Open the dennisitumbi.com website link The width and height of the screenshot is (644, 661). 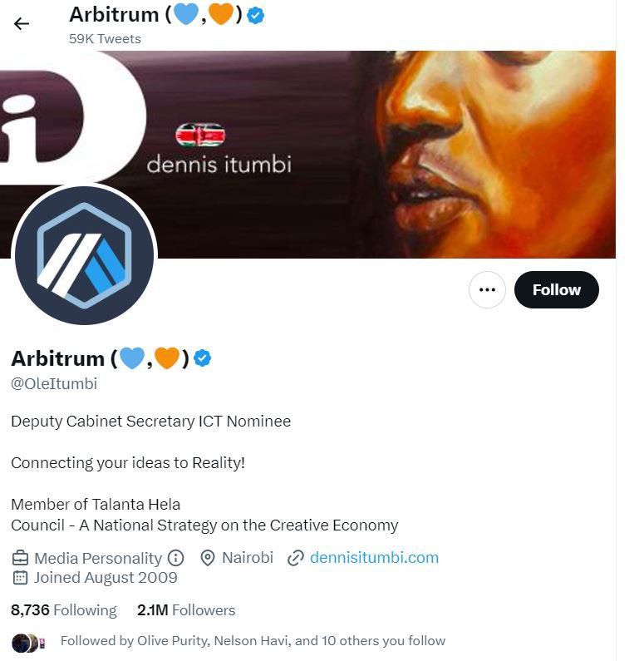[x=374, y=558]
